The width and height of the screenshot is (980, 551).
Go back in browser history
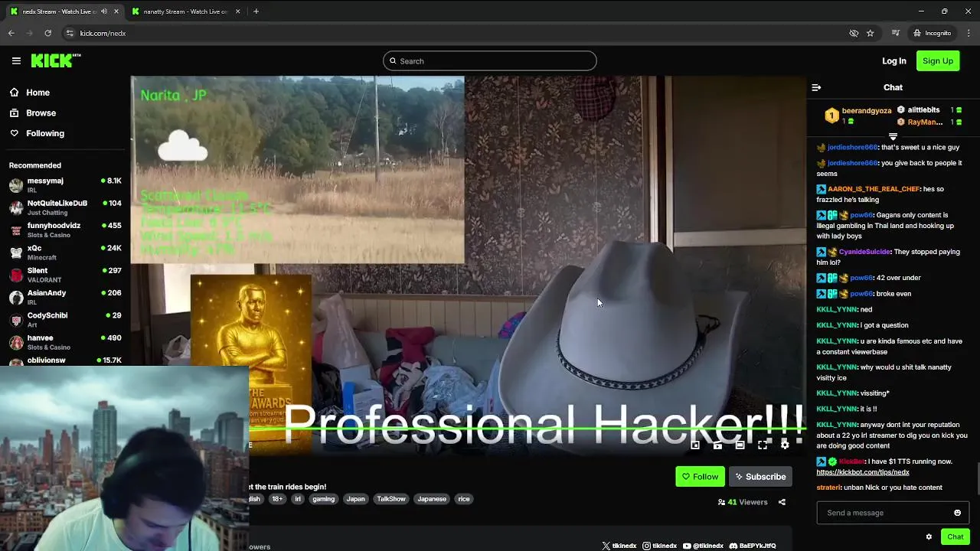click(x=11, y=33)
